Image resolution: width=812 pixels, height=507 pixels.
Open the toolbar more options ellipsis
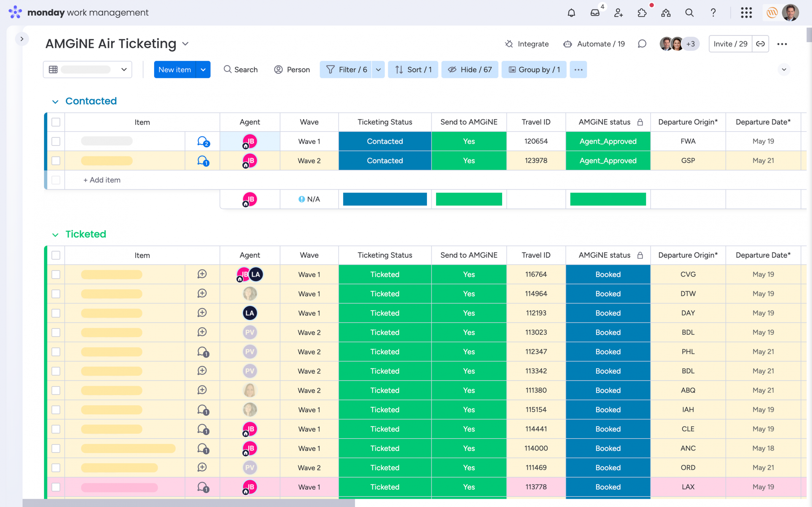[578, 70]
